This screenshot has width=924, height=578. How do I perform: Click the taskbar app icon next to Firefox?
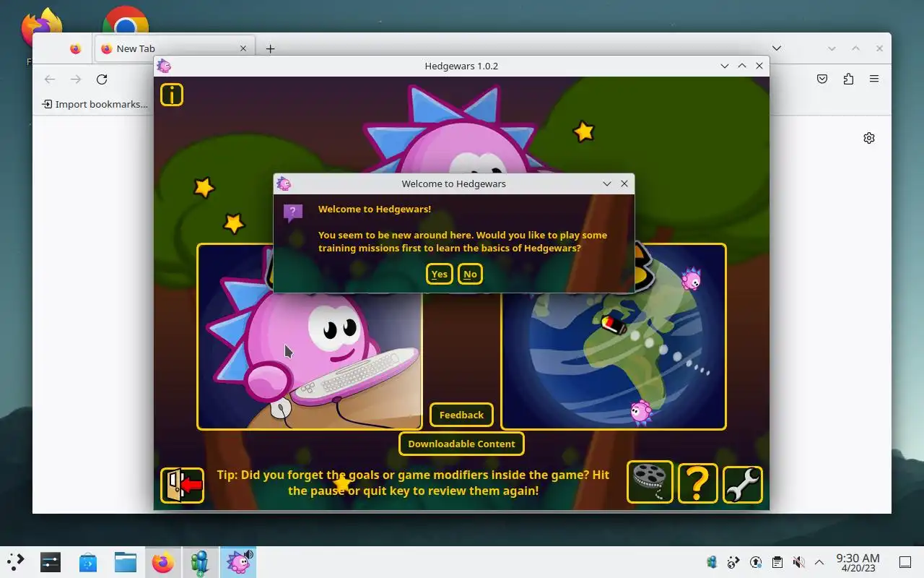201,562
